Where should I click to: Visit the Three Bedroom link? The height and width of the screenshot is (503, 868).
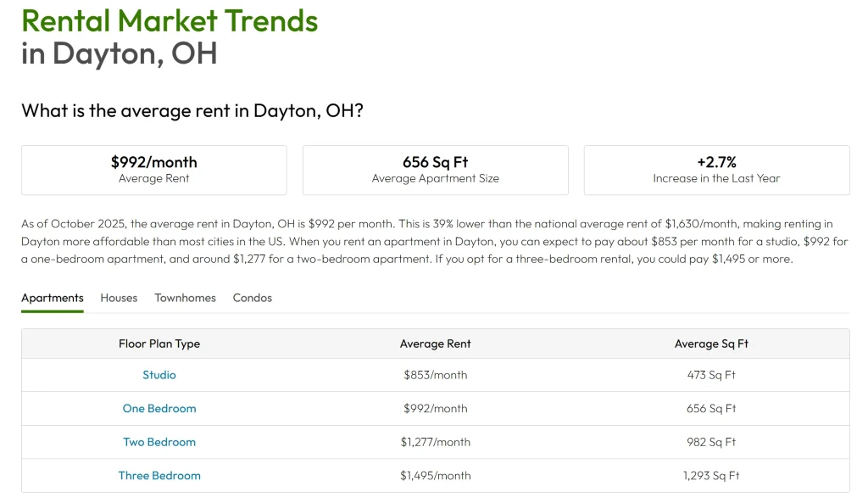click(159, 475)
